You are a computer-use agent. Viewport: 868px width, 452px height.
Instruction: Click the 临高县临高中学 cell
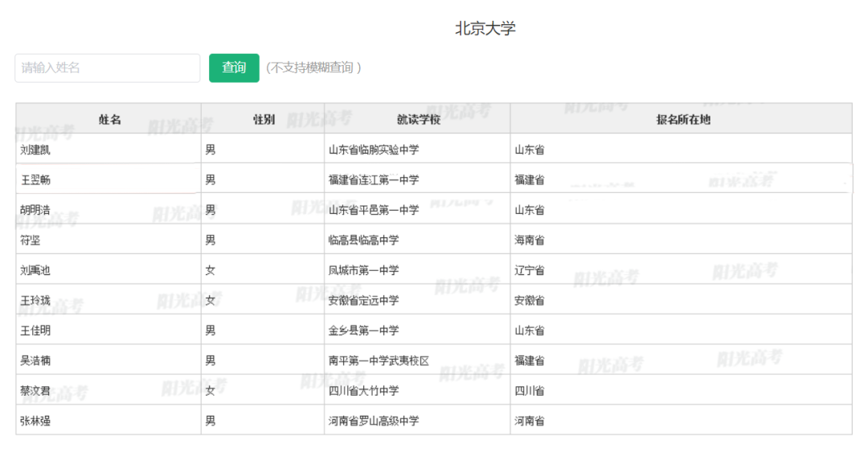(363, 240)
